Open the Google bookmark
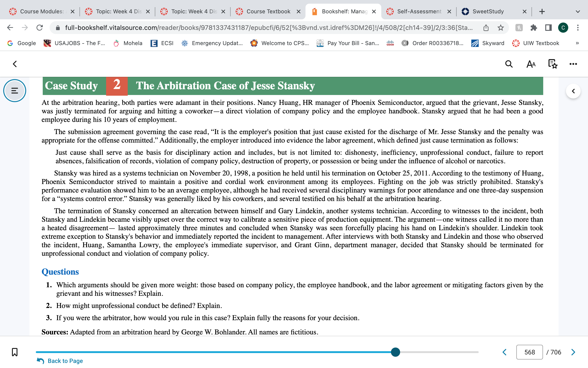This screenshot has width=588, height=368. tap(21, 43)
